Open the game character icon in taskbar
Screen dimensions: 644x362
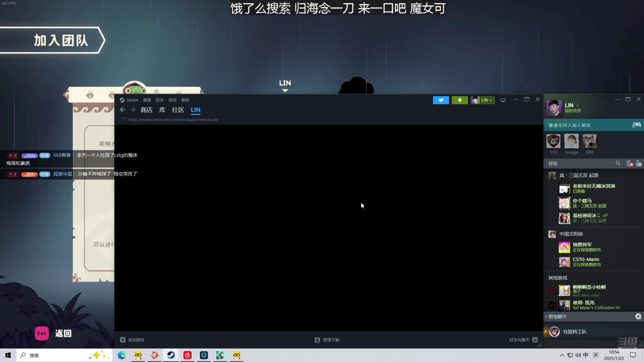(220, 355)
